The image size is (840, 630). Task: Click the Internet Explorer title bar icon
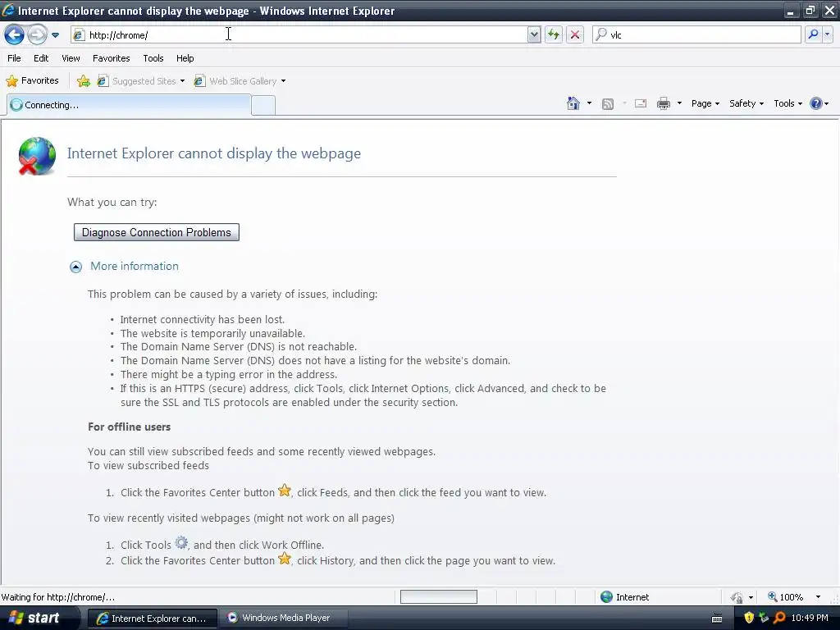8,10
